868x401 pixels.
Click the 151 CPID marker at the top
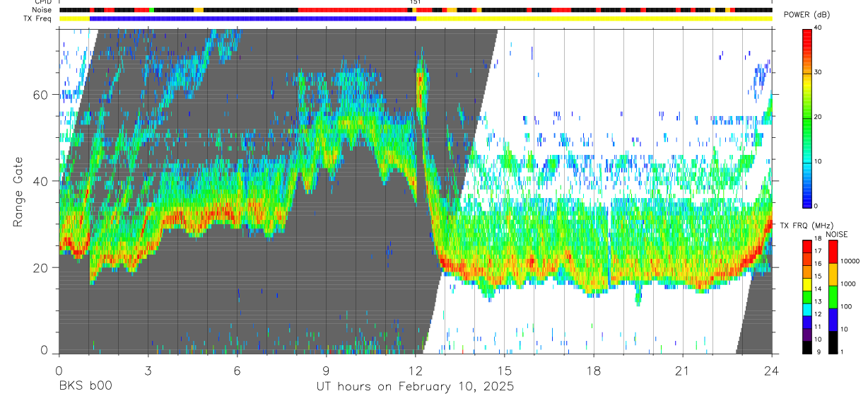point(415,2)
